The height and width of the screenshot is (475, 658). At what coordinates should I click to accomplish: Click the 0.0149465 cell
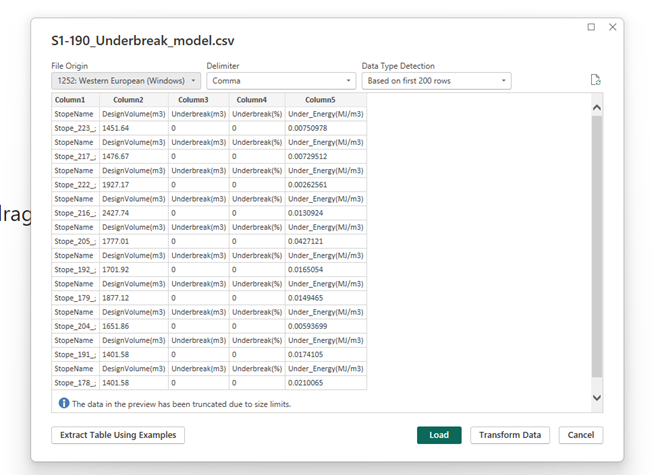click(326, 298)
